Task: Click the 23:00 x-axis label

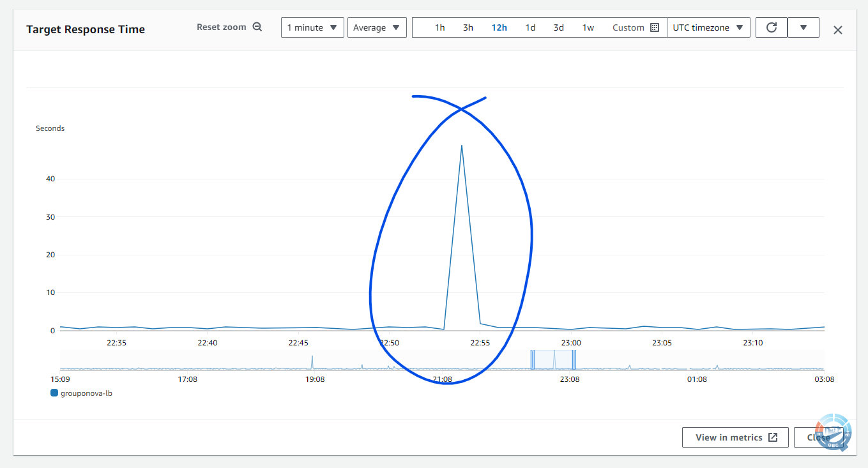Action: pos(571,343)
